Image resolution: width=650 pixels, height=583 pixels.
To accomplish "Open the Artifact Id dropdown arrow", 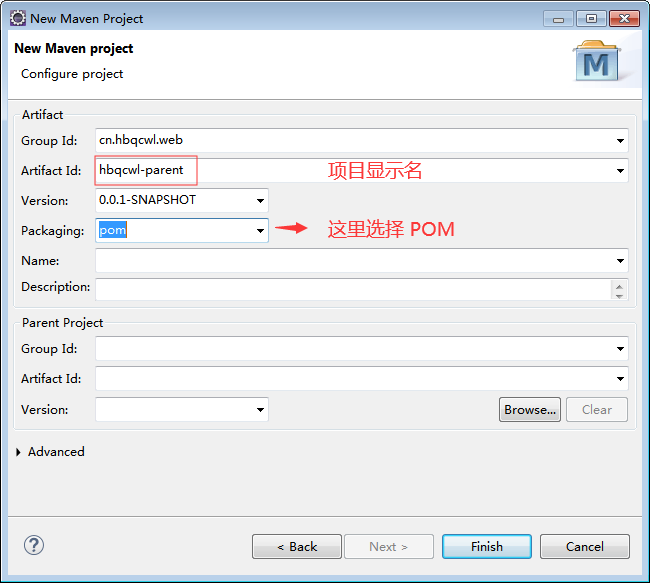I will pyautogui.click(x=620, y=171).
